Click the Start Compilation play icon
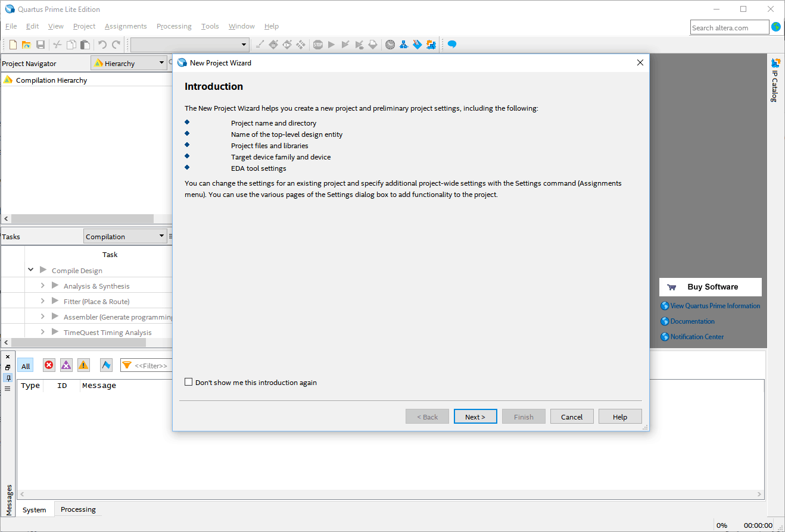 point(332,45)
